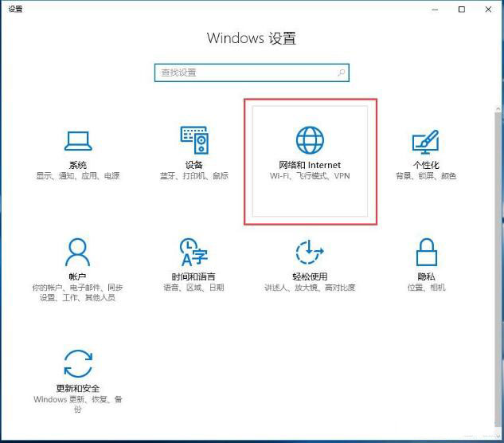Maximize the 设置 window
Viewport: 504px width, 443px height.
click(462, 10)
